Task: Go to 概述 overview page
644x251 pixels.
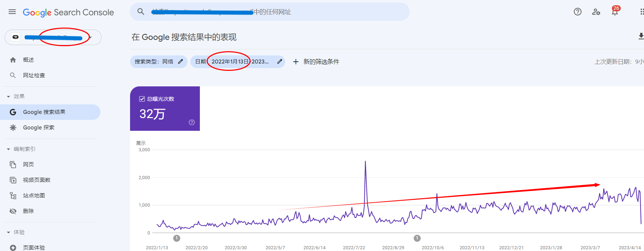Action: (x=28, y=60)
